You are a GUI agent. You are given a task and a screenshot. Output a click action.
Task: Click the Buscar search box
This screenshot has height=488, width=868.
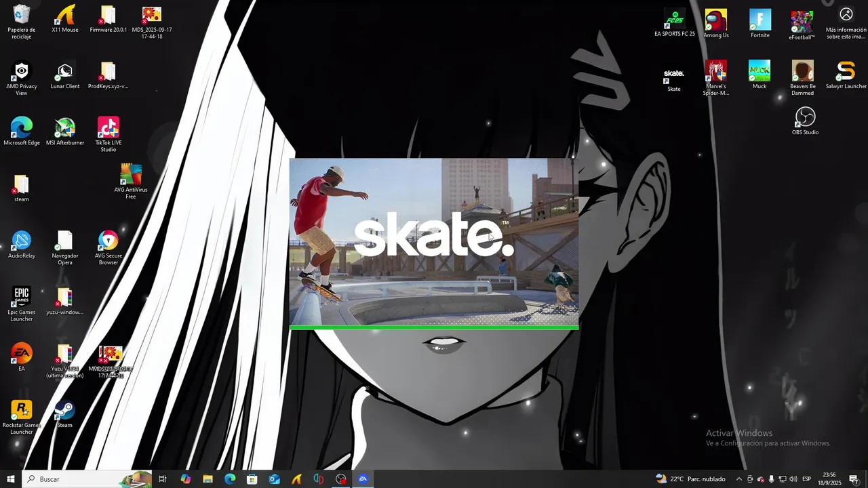87,479
